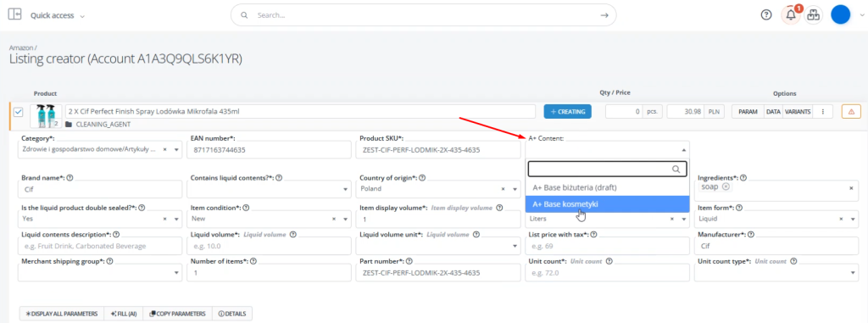Open Merchant shipping group dropdown
The height and width of the screenshot is (323, 868).
click(176, 273)
